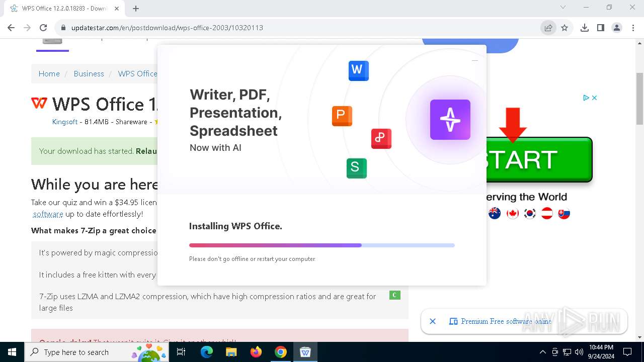The image size is (644, 362).
Task: Open Windows notification center
Action: (627, 352)
